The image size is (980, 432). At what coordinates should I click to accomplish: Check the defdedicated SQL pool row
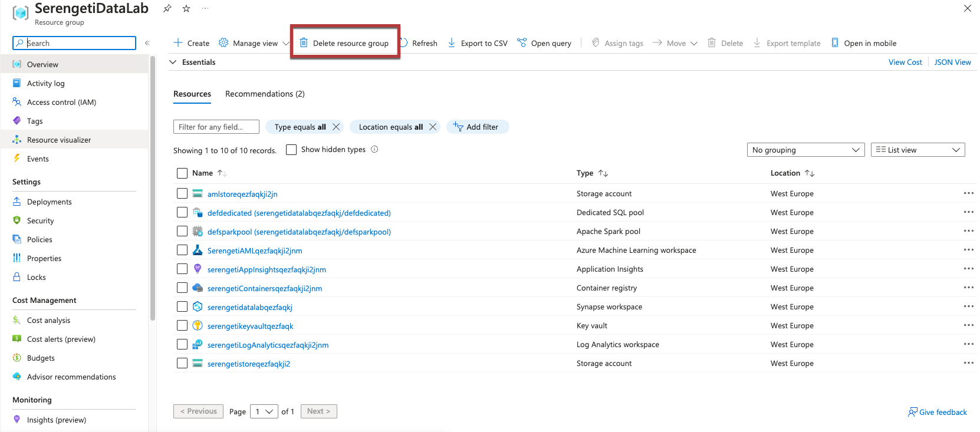[x=182, y=212]
